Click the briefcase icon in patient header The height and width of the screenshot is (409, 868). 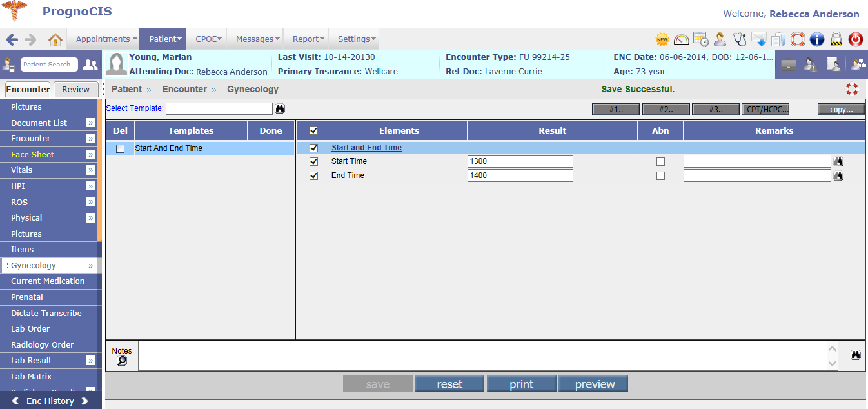pyautogui.click(x=788, y=65)
